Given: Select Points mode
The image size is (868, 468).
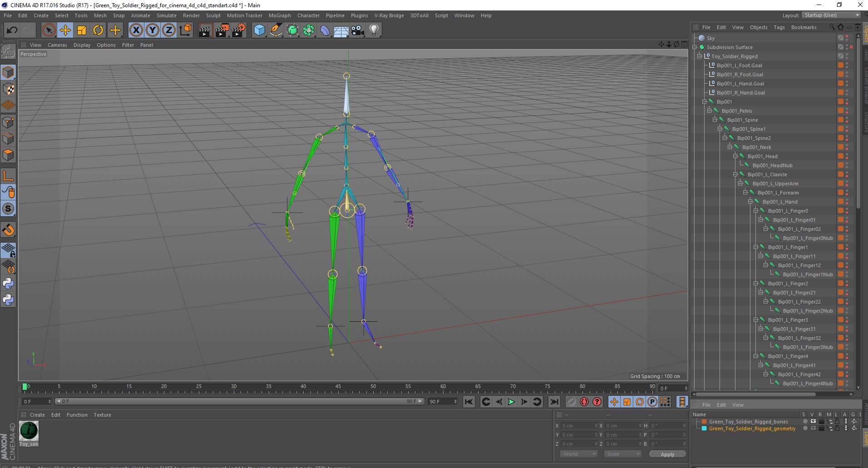Looking at the screenshot, I should (8, 122).
